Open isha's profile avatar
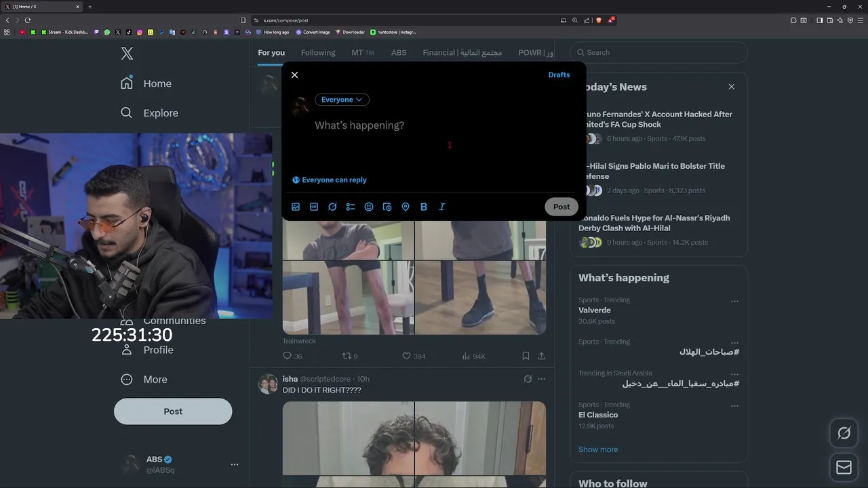The image size is (868, 488). click(x=268, y=384)
